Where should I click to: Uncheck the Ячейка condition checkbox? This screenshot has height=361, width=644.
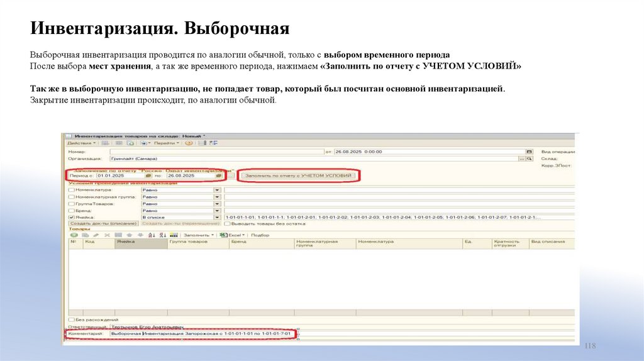tap(72, 217)
